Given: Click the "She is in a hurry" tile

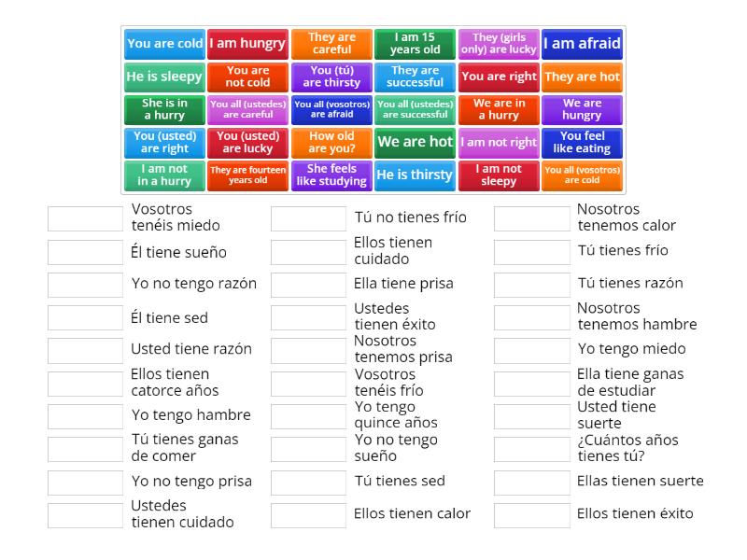Looking at the screenshot, I should (163, 108).
